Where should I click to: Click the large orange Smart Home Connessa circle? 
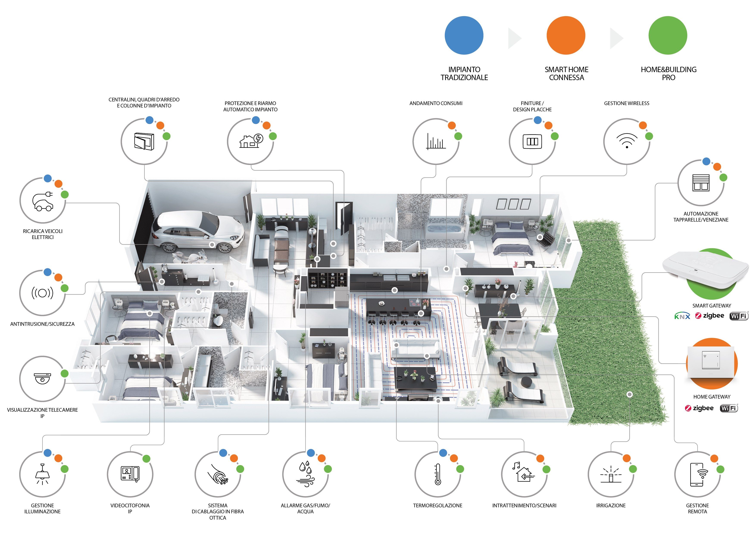tap(566, 36)
